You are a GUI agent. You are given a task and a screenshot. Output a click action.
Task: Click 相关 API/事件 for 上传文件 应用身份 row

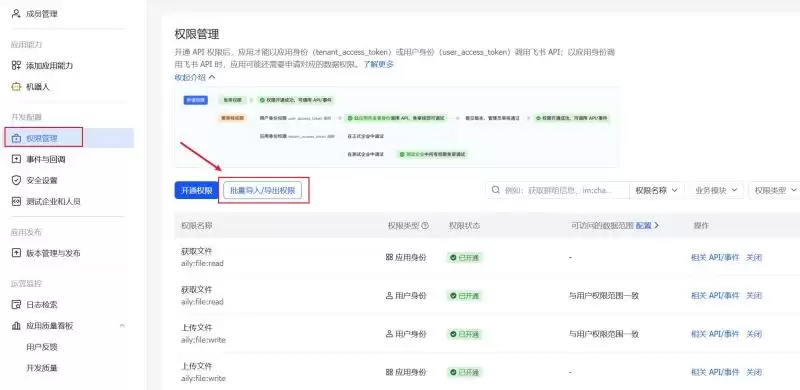point(715,372)
